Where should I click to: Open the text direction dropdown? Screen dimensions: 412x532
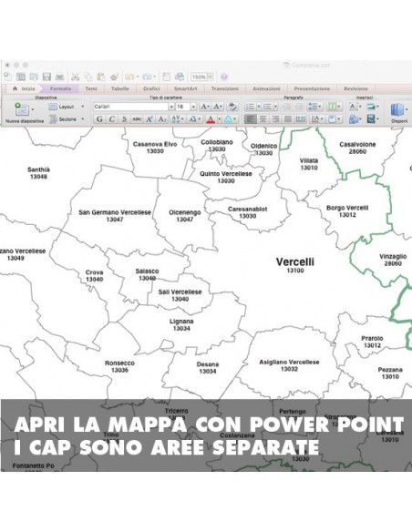[317, 119]
